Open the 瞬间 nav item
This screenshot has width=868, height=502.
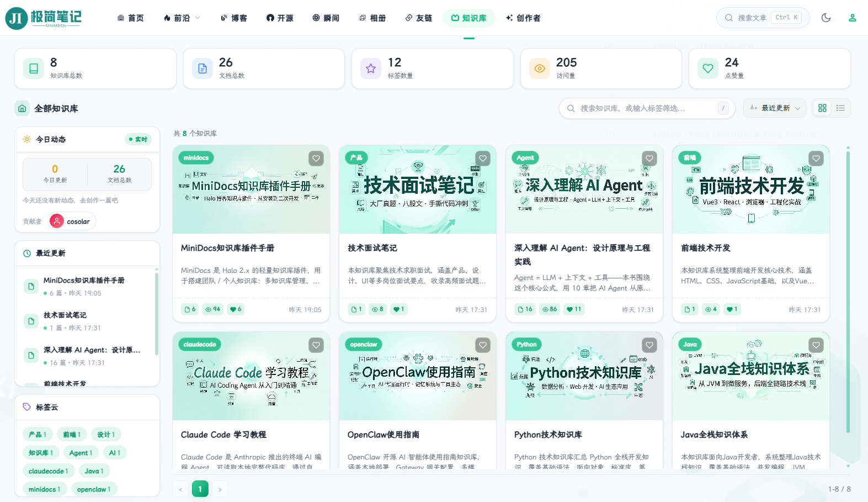click(326, 18)
